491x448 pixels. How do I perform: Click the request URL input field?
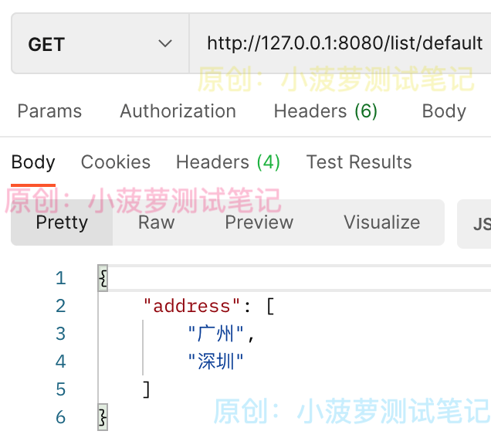[x=340, y=43]
